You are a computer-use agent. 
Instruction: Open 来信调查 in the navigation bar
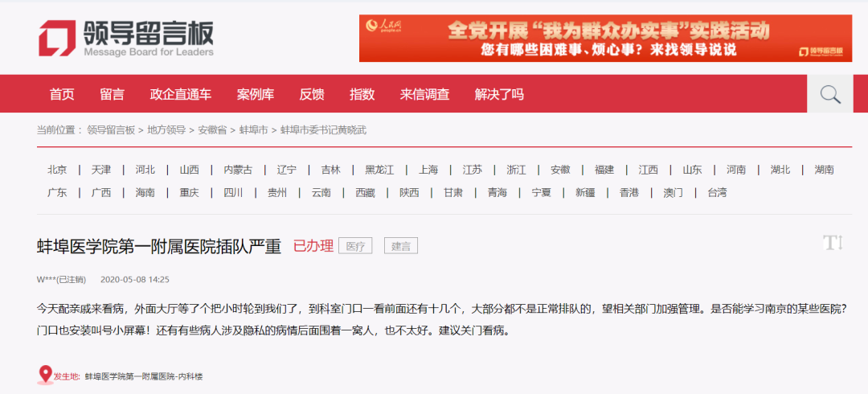click(x=424, y=94)
